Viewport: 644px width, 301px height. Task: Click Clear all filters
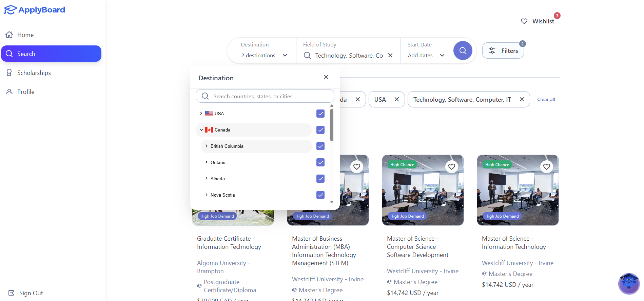click(546, 99)
